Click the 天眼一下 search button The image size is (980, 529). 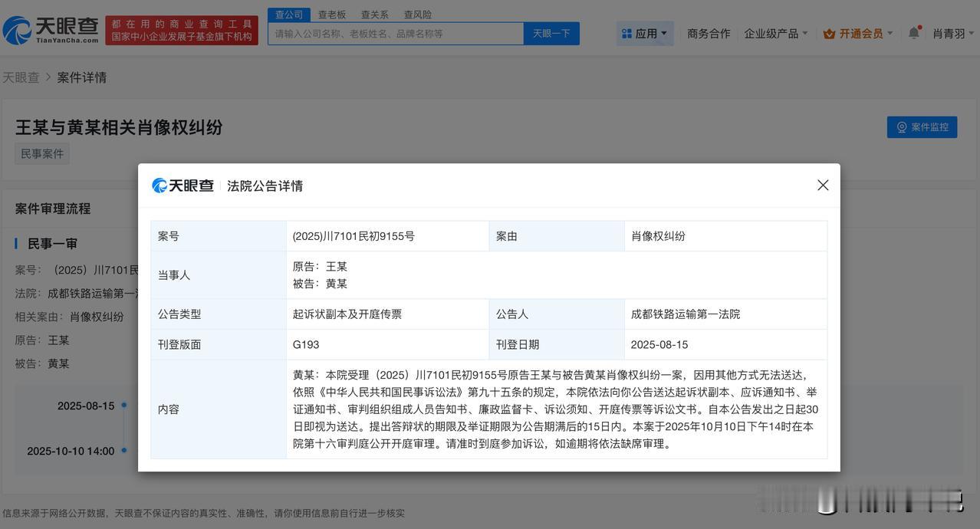551,34
